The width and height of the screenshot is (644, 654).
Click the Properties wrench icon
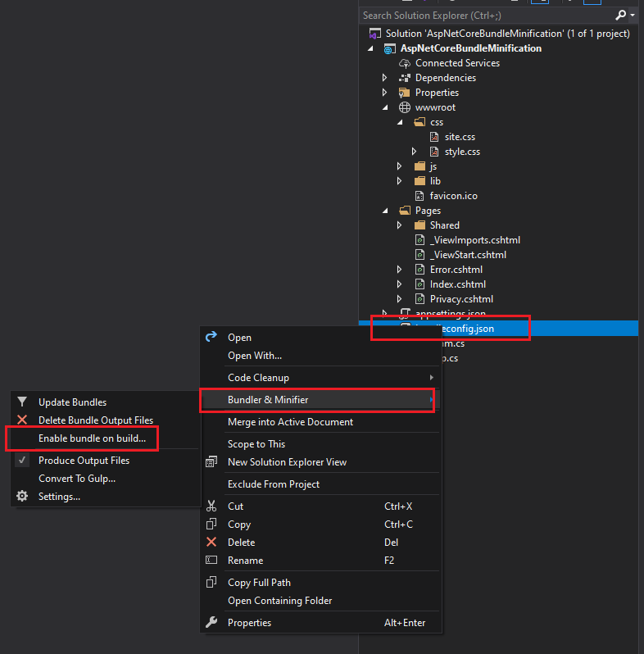(211, 622)
